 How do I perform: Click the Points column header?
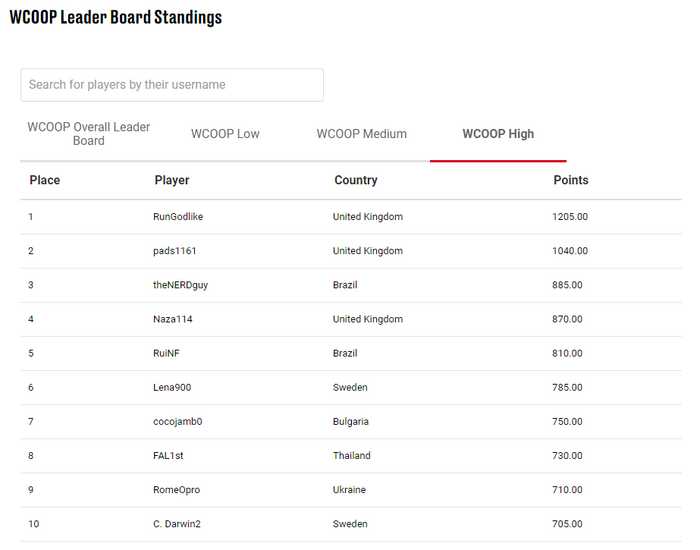tap(571, 180)
